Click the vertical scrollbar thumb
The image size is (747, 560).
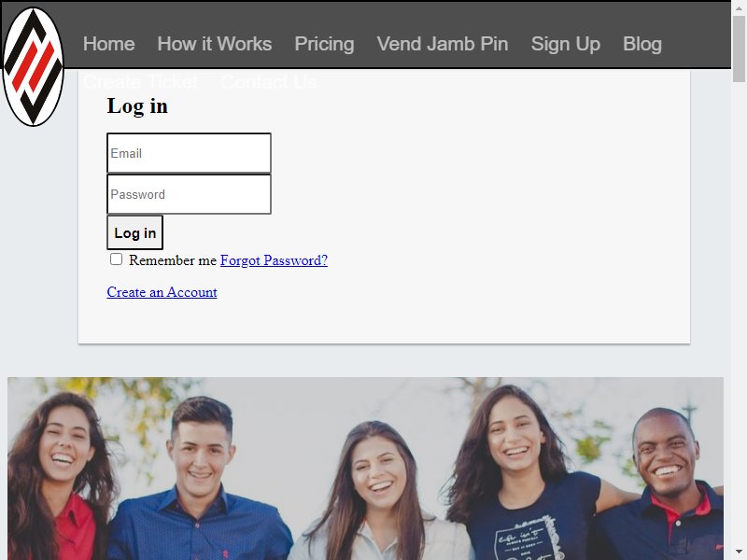point(739,49)
